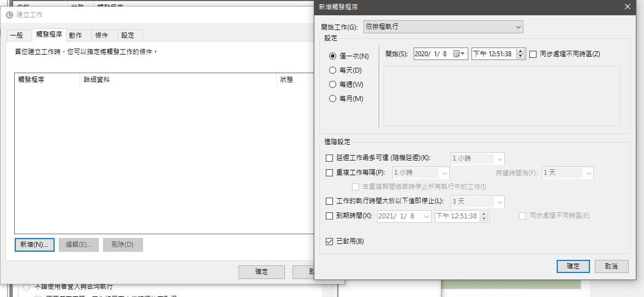Check 延遲工作最多可達 random delay option
This screenshot has height=297, width=644.
[329, 158]
